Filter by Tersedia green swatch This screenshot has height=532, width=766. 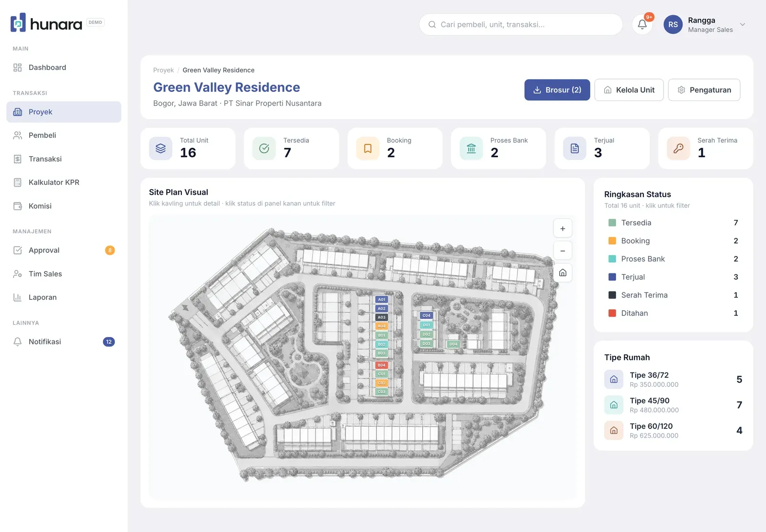pyautogui.click(x=612, y=223)
